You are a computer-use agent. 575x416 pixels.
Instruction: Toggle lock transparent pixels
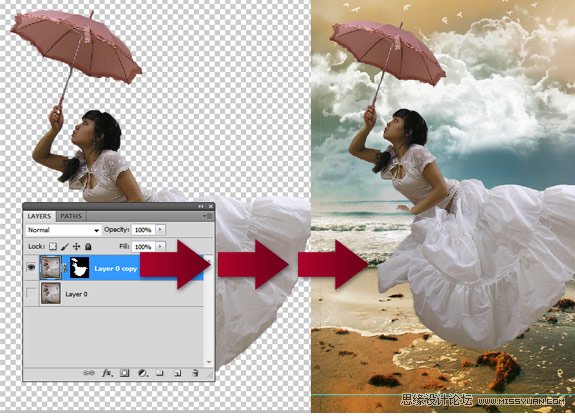tap(53, 246)
